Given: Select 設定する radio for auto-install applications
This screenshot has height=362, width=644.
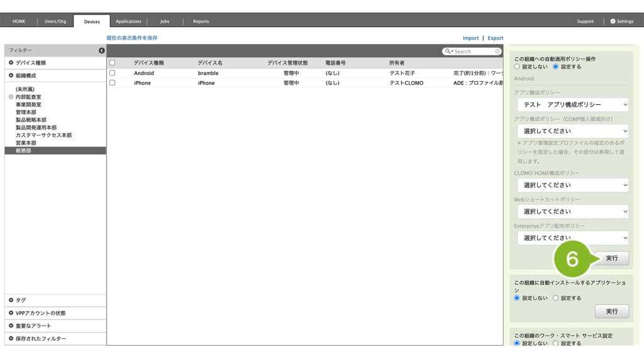Looking at the screenshot, I should pyautogui.click(x=556, y=298).
